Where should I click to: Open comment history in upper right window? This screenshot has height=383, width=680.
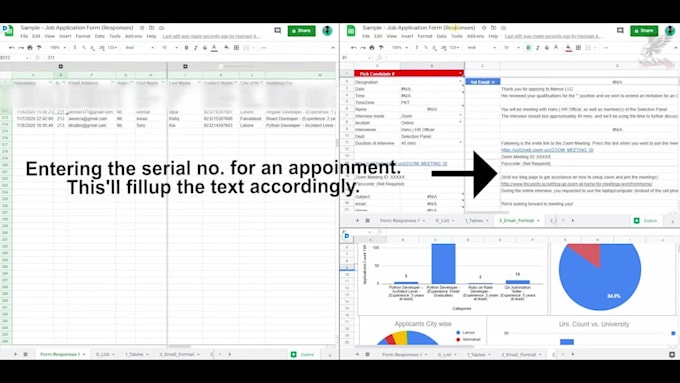tap(620, 30)
